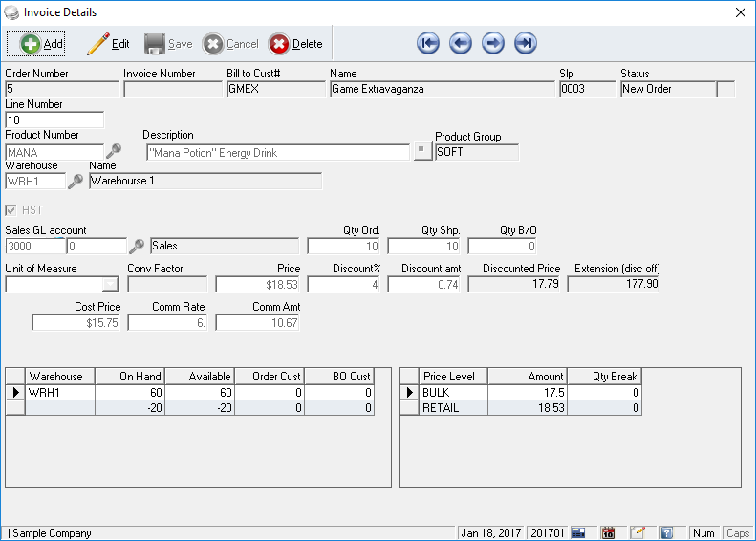Click the Edit button
This screenshot has width=756, height=541.
pyautogui.click(x=108, y=44)
